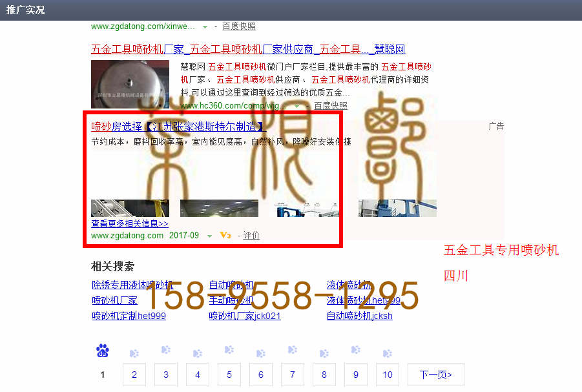This screenshot has height=392, width=582.
Task: Go to results page 4
Action: (x=198, y=375)
